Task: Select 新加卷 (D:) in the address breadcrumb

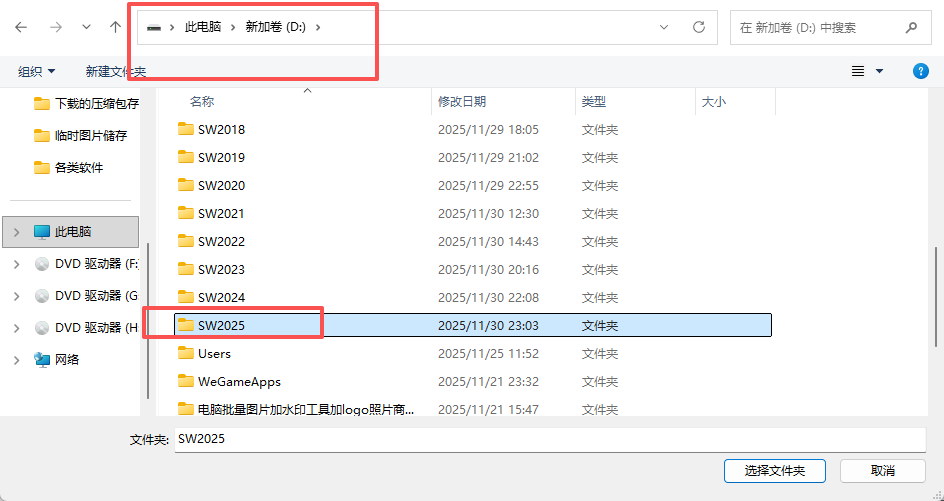Action: [x=276, y=27]
